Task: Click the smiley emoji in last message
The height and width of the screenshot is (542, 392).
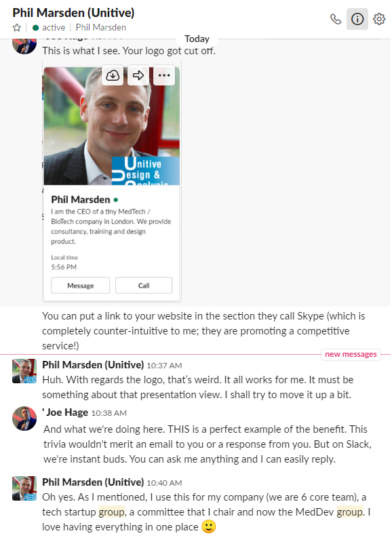Action: (x=208, y=527)
